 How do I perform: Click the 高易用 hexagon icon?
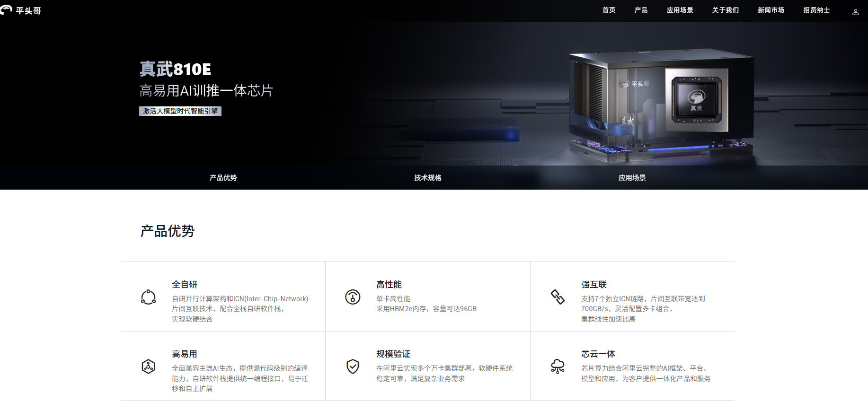click(148, 366)
